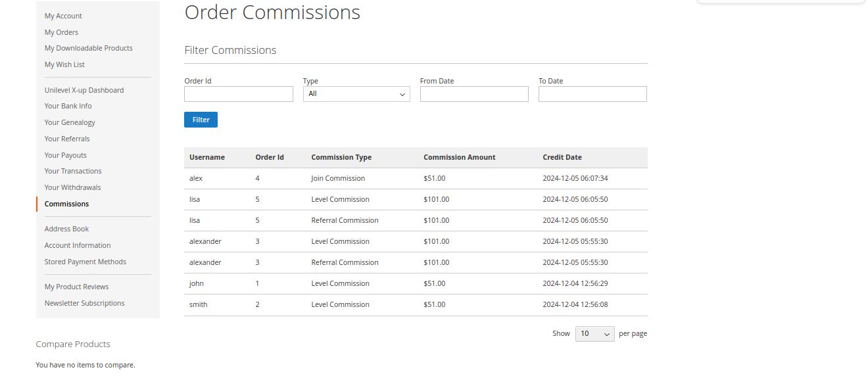This screenshot has width=868, height=378.
Task: Expand the per page count dropdown
Action: click(594, 334)
